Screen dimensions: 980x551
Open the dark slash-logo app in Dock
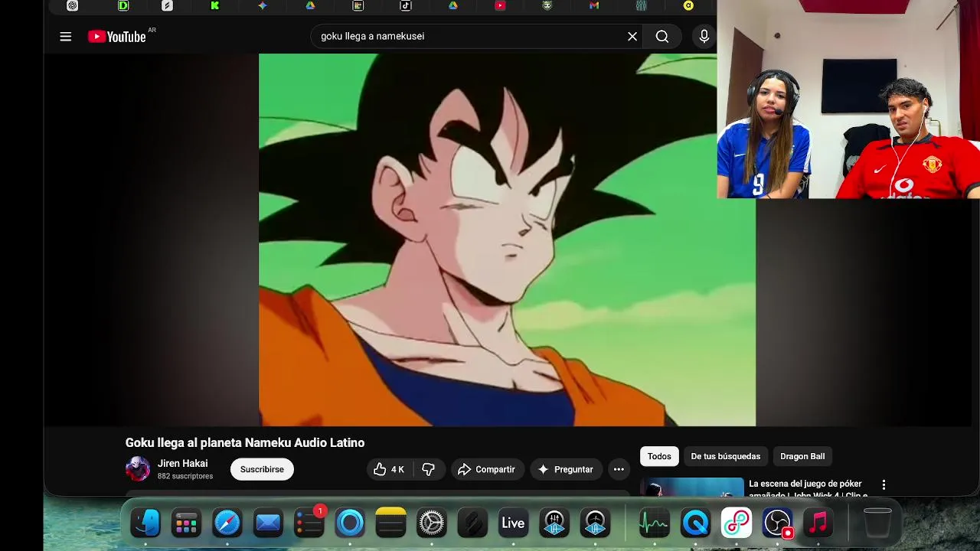point(472,523)
